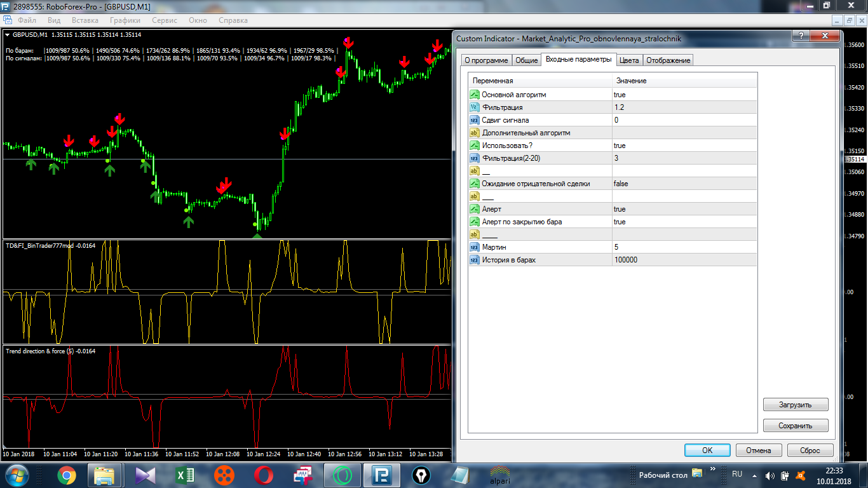Open the Цвета tab
The width and height of the screenshot is (868, 488).
pyautogui.click(x=629, y=60)
